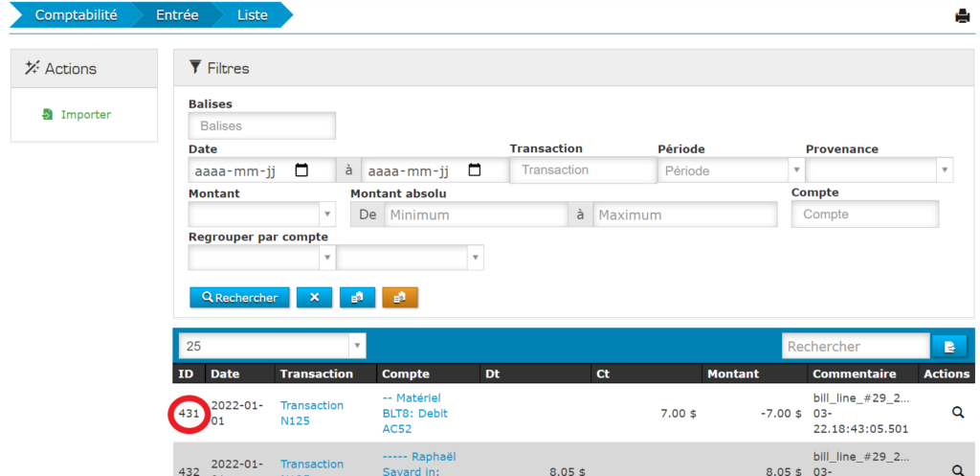
Task: Open calendar picker for end date
Action: (x=475, y=170)
